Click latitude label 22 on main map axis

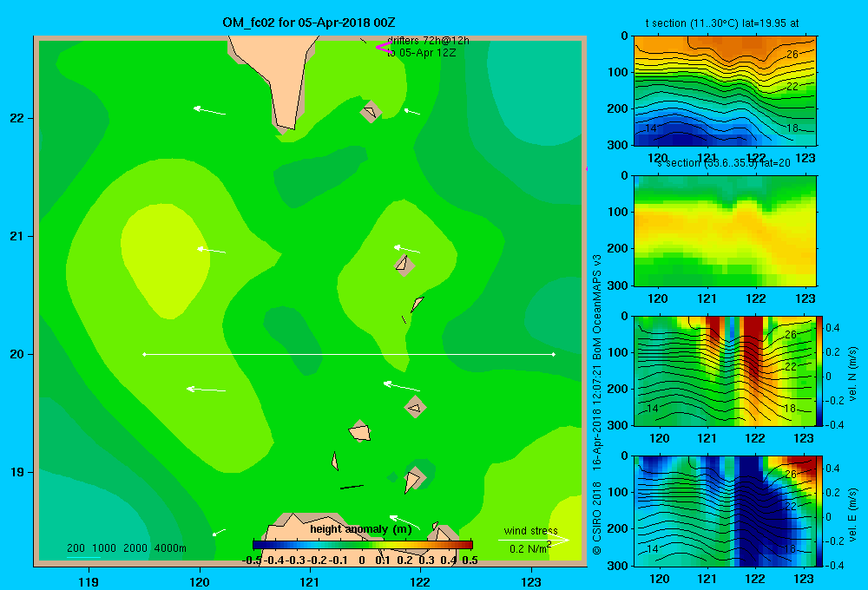pos(16,118)
